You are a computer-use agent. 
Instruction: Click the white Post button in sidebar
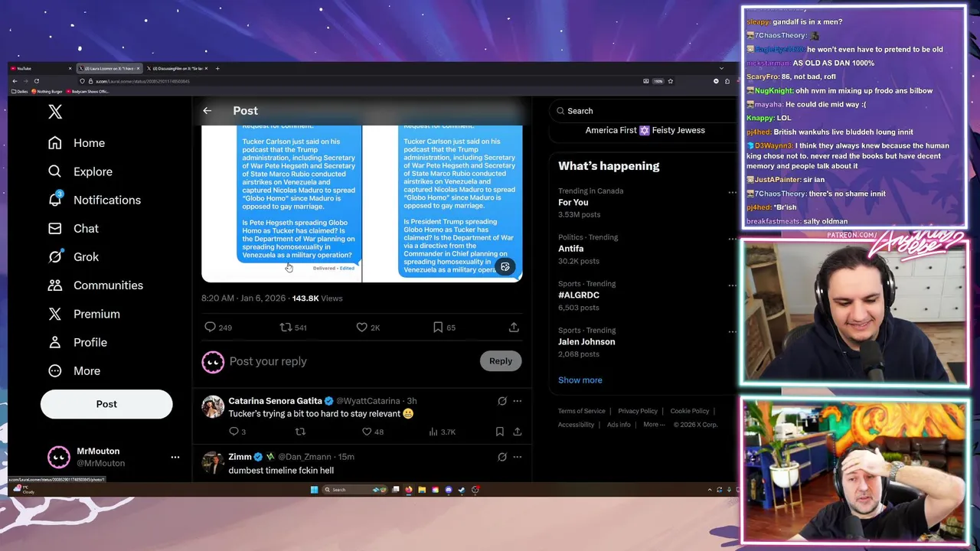106,404
